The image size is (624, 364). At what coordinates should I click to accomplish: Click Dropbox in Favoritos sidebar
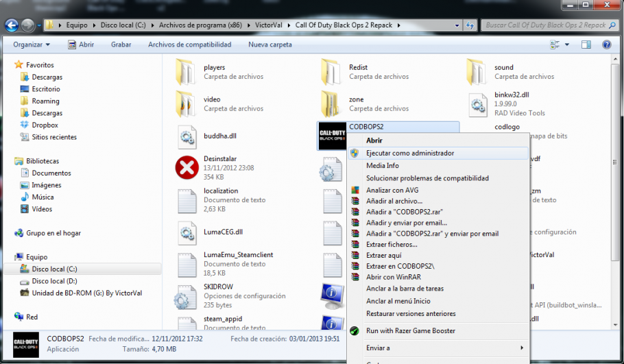(x=45, y=125)
